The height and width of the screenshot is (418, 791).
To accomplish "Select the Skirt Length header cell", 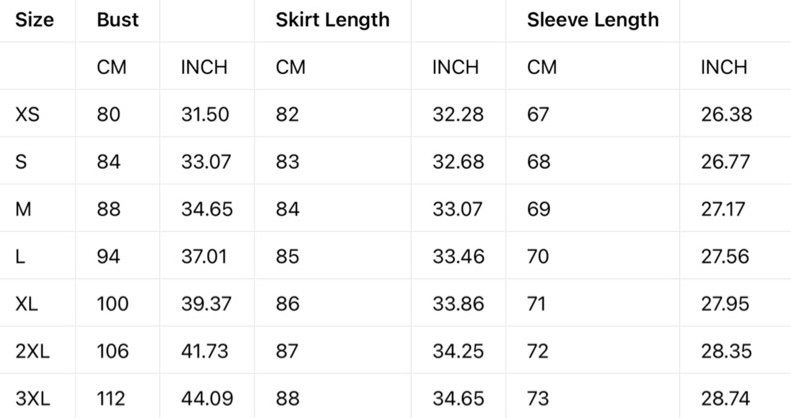I will [332, 20].
